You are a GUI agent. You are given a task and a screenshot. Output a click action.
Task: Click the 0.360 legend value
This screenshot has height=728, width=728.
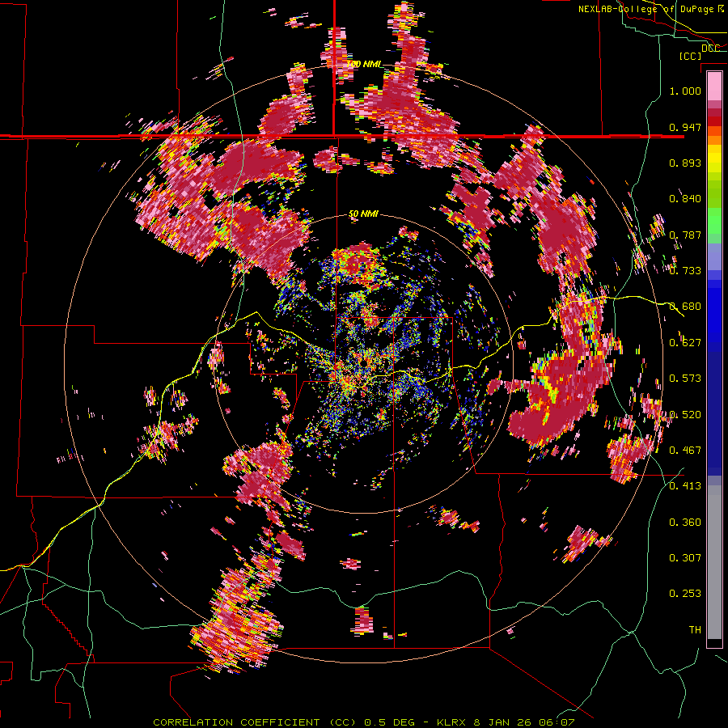pyautogui.click(x=685, y=523)
